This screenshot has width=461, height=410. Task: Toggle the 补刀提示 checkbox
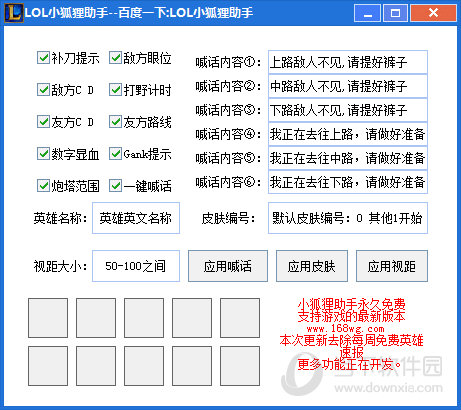tap(43, 58)
